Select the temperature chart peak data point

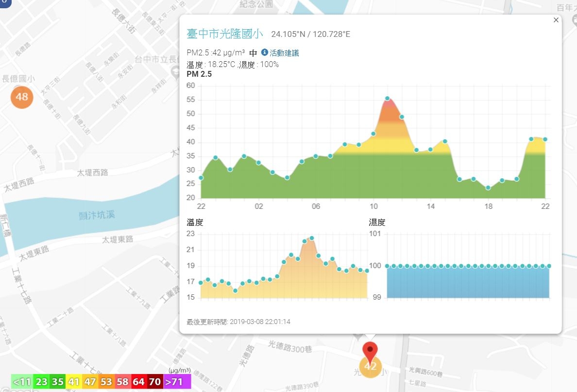point(312,238)
